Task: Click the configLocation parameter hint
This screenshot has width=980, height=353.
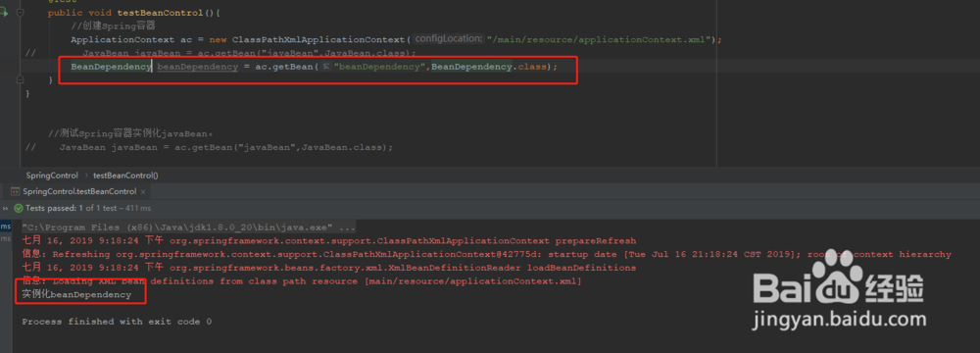Action: (448, 39)
